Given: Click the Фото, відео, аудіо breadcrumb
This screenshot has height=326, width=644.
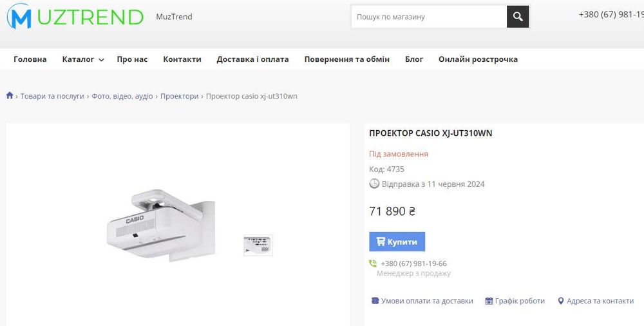Looking at the screenshot, I should [x=122, y=96].
